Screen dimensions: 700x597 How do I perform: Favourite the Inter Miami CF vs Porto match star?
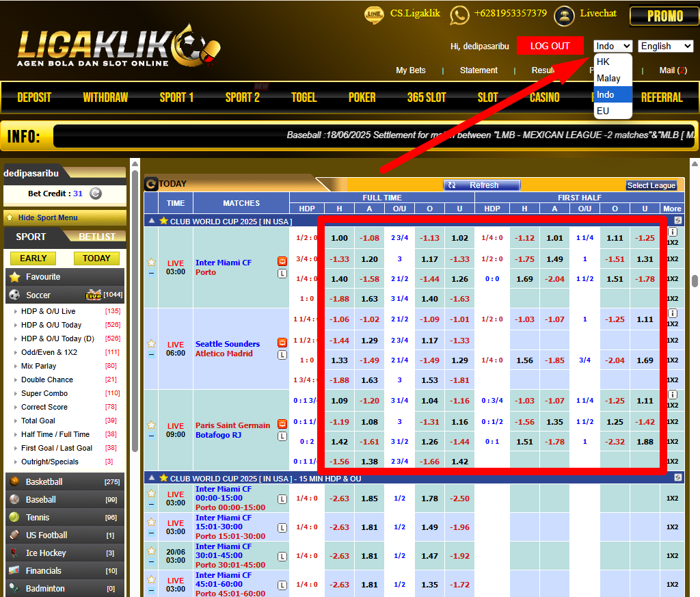point(151,262)
